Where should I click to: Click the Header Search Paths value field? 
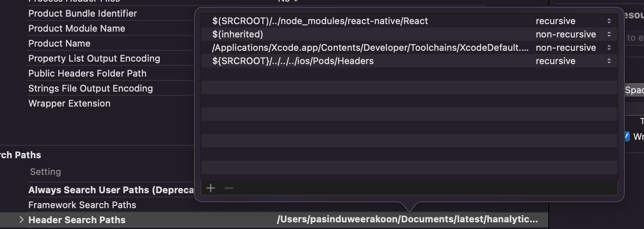[x=407, y=219]
